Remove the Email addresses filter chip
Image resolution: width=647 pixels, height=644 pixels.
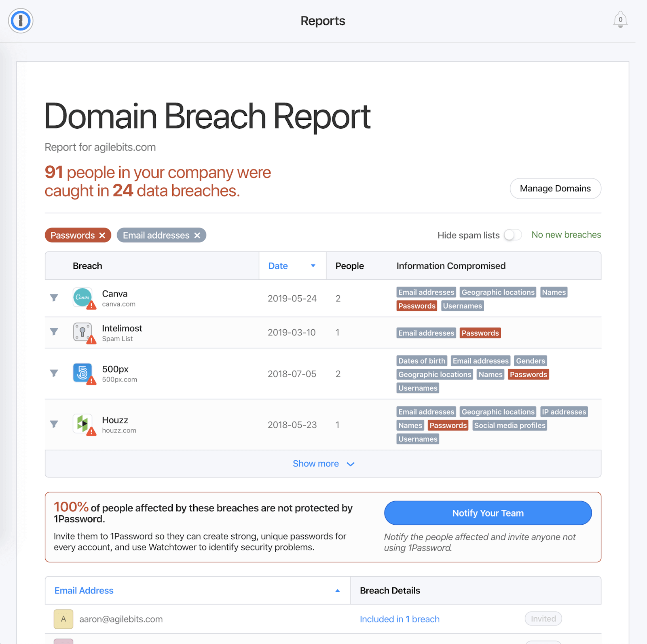[197, 235]
